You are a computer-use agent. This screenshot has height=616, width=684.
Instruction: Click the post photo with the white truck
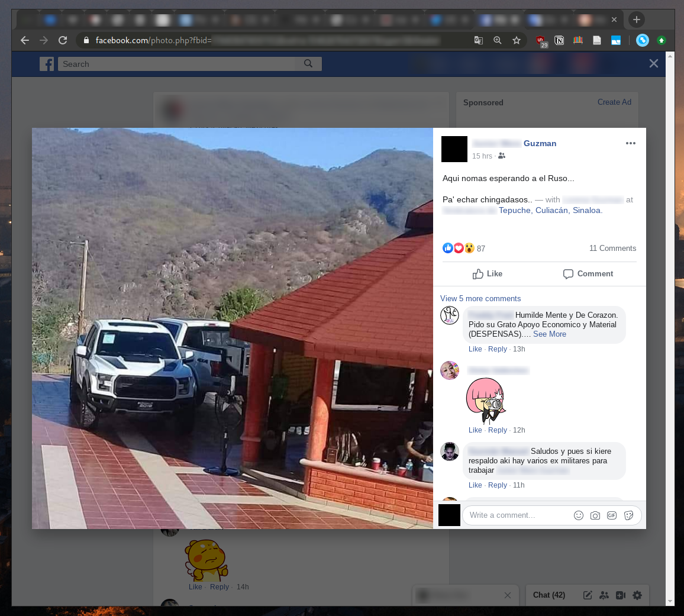233,328
